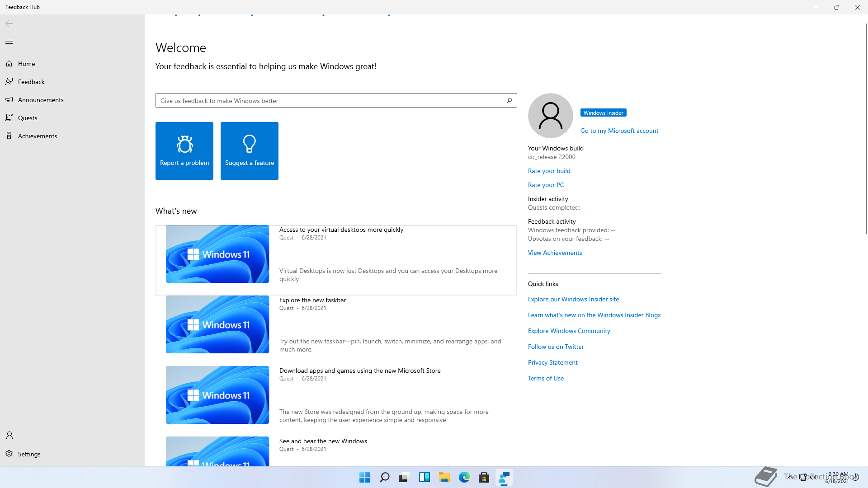Open Follow us on Twitter link
This screenshot has width=868, height=488.
(556, 347)
